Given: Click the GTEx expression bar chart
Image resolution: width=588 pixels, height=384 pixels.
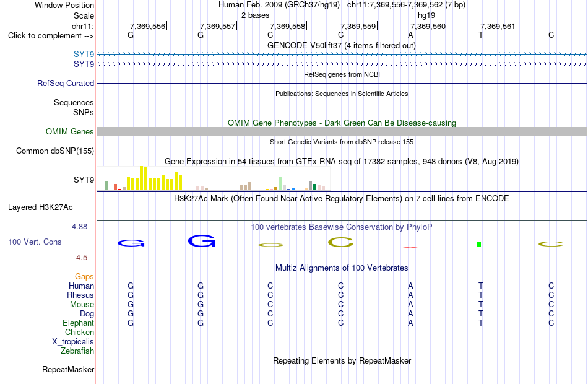Looking at the screenshot, I should [x=214, y=178].
